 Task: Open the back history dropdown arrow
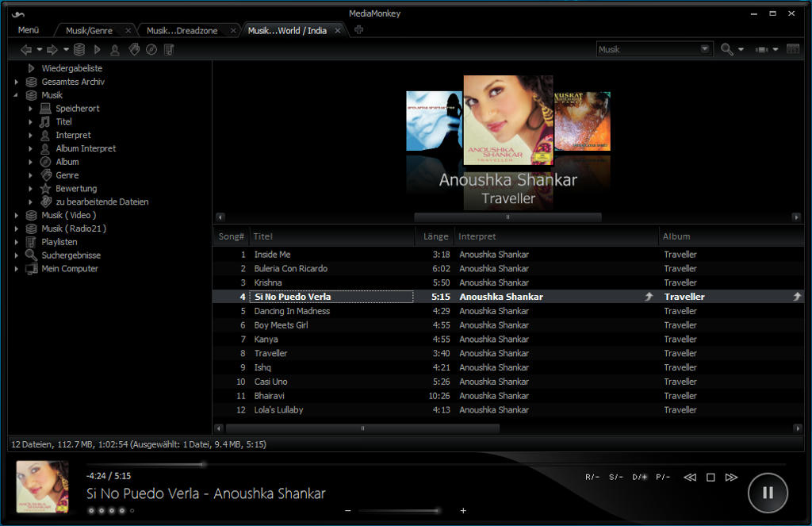pyautogui.click(x=39, y=50)
